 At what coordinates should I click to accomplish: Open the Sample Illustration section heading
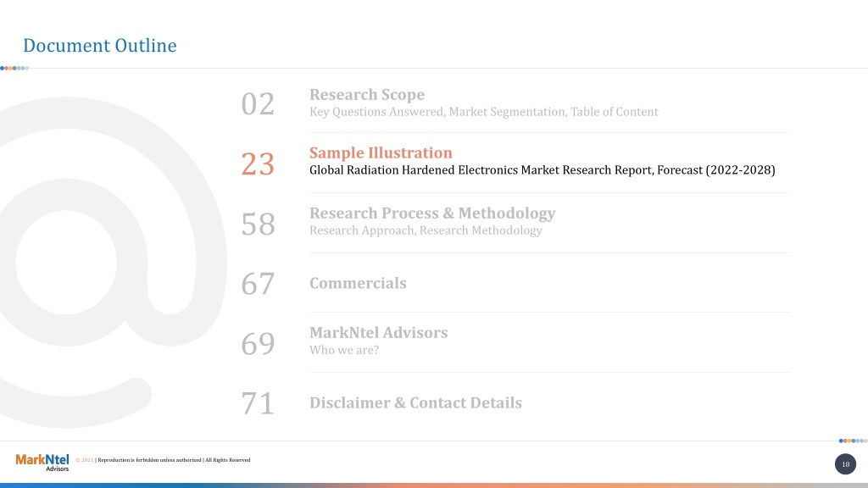pos(381,152)
